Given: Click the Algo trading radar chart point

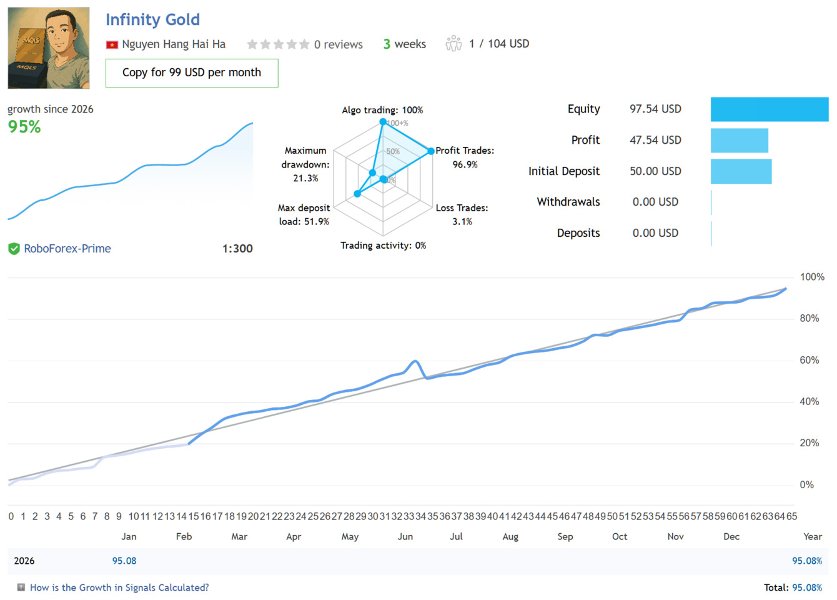Looking at the screenshot, I should click(x=382, y=123).
